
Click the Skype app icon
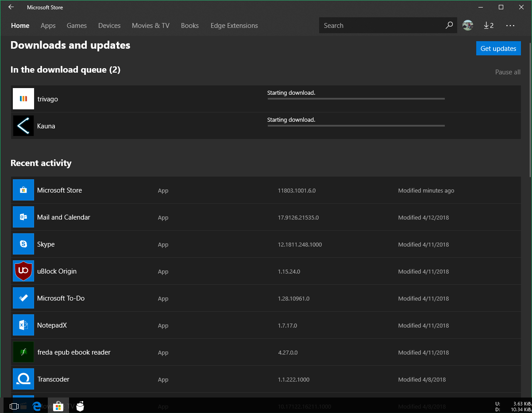(23, 244)
